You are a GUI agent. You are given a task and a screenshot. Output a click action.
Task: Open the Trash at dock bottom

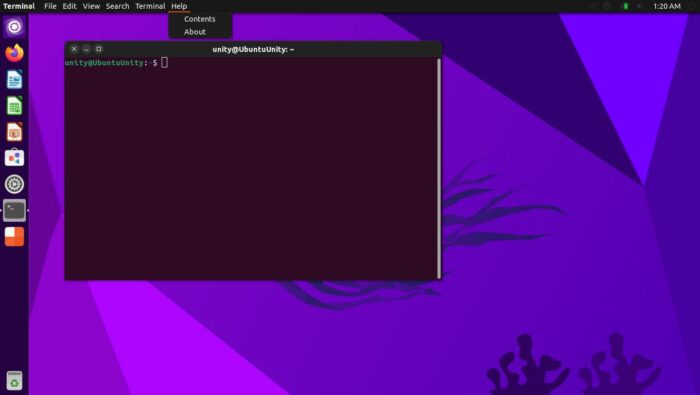[x=14, y=381]
